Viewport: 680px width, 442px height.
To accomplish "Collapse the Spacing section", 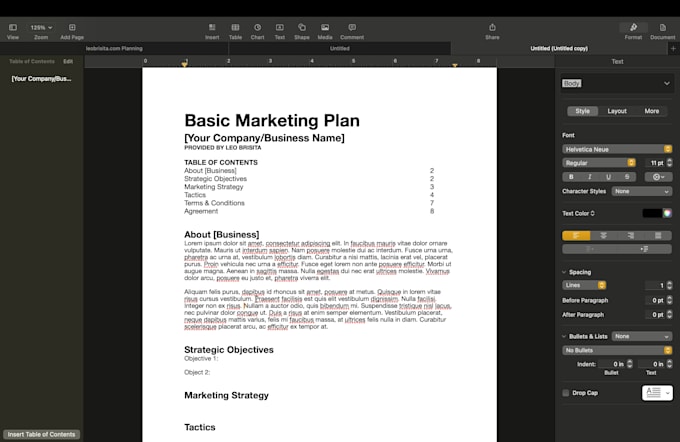I will point(564,272).
